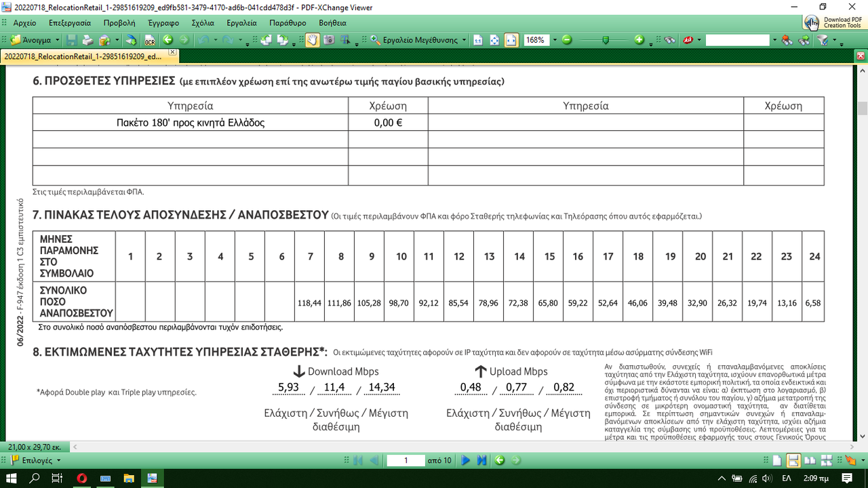Image resolution: width=868 pixels, height=488 pixels.
Task: Select single page layout icon
Action: pos(777,460)
